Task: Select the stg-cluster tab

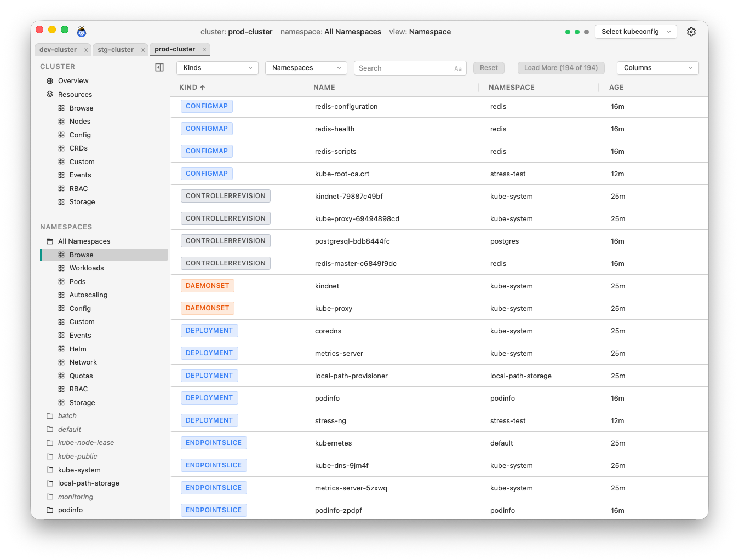Action: (x=116, y=49)
